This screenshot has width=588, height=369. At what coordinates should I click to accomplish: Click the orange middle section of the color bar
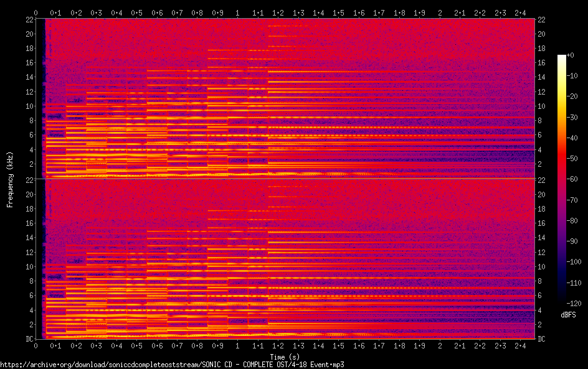(562, 143)
